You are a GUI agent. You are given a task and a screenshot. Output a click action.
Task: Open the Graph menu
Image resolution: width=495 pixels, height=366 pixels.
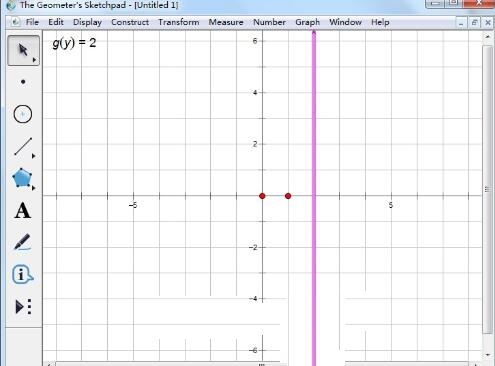click(x=307, y=22)
